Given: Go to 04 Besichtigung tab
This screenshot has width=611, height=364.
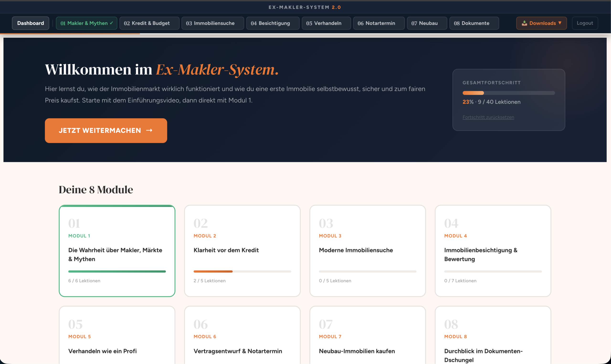Looking at the screenshot, I should (273, 23).
